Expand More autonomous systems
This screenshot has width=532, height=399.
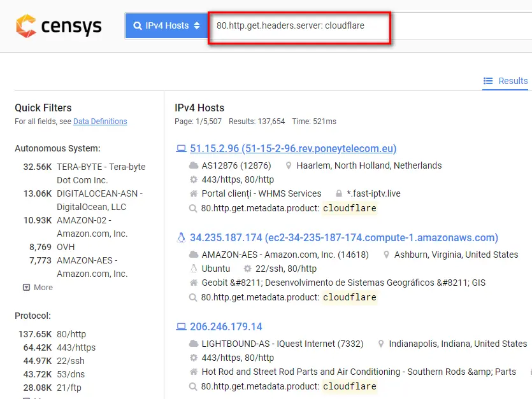point(38,288)
